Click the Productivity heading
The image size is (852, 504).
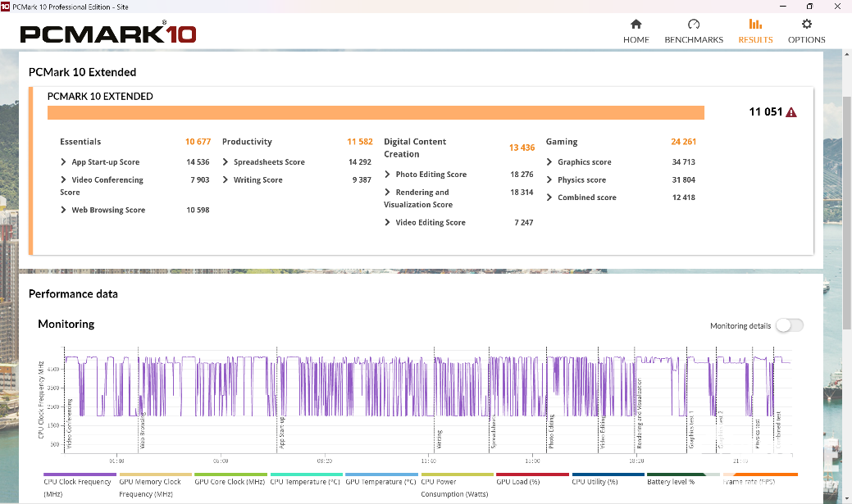click(247, 142)
